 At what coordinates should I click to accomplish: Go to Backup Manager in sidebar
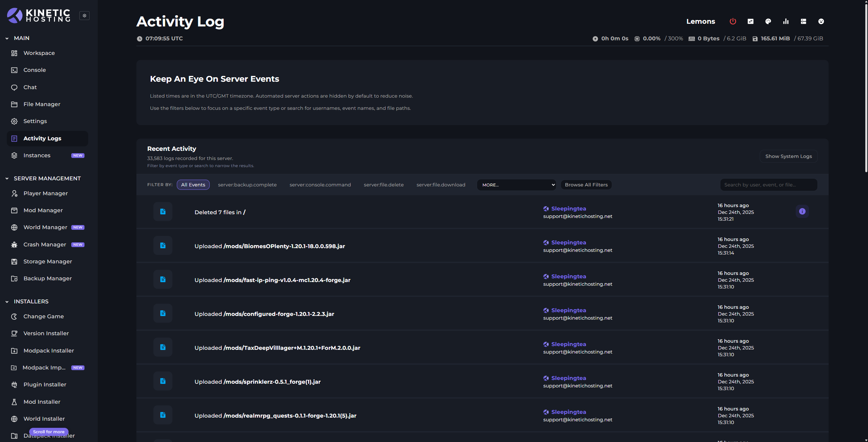(48, 279)
